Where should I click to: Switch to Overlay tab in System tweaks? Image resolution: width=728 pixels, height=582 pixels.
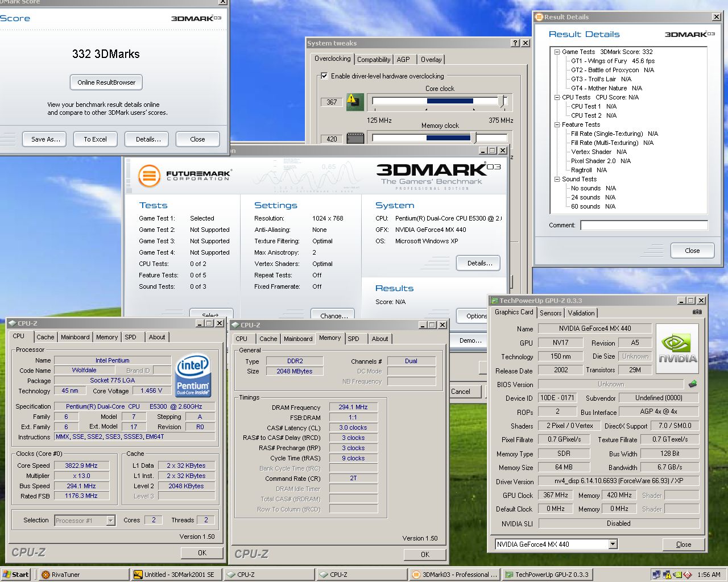[431, 60]
